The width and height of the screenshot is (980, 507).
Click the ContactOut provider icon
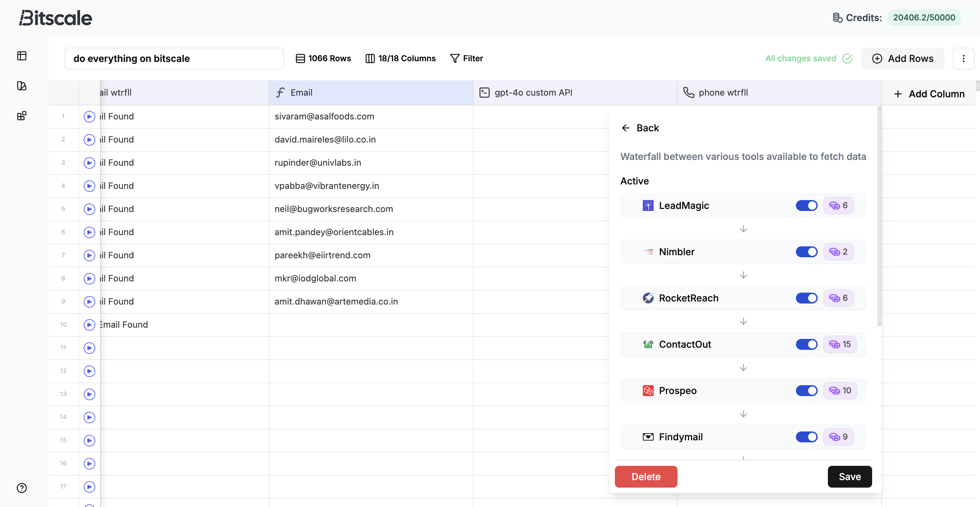click(648, 345)
